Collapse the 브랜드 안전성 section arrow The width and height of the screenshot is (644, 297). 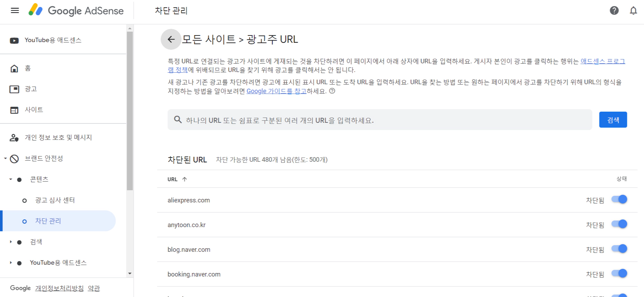(x=5, y=158)
